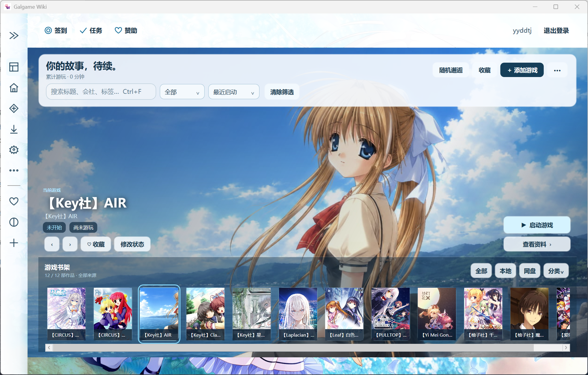
Task: Open the 最近启动 sort dropdown
Action: tap(234, 92)
